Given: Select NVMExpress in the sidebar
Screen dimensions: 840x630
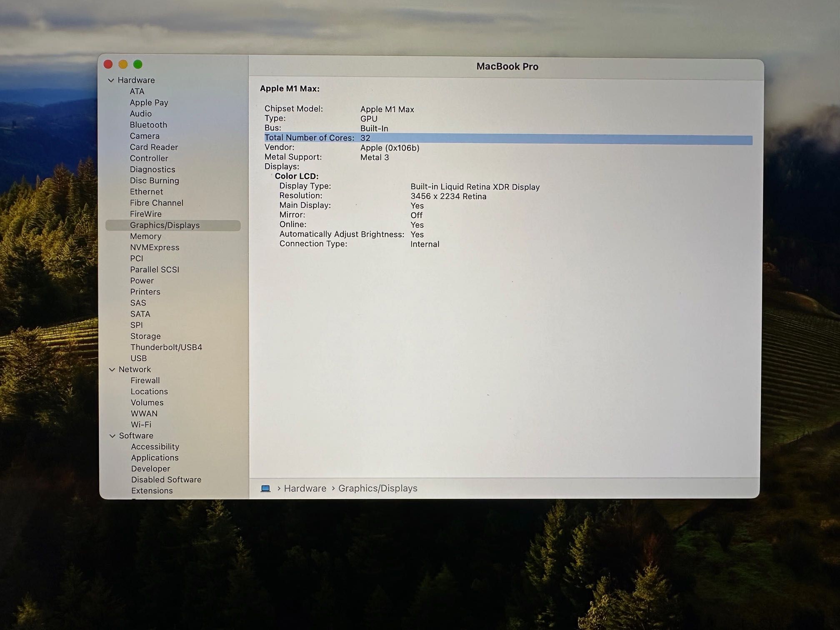Looking at the screenshot, I should click(x=155, y=247).
